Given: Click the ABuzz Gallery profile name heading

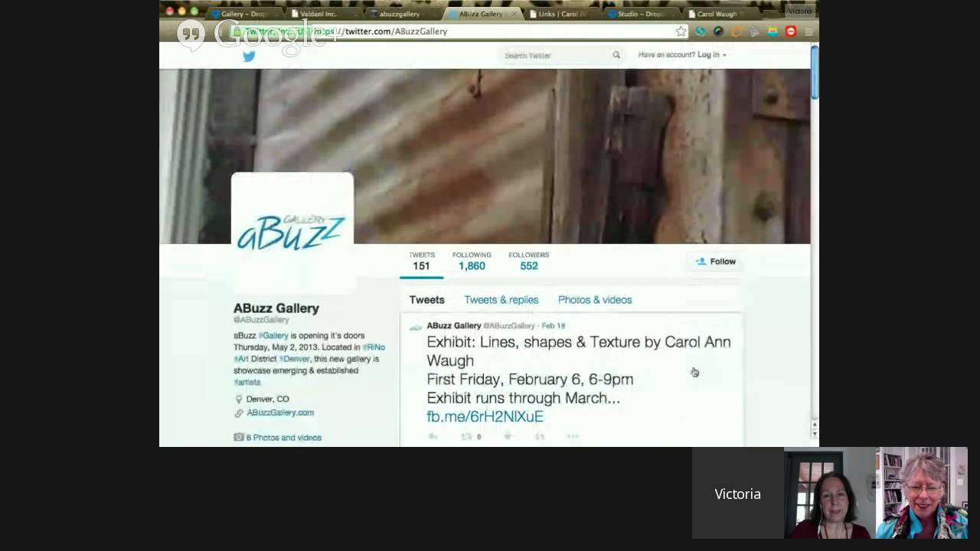Looking at the screenshot, I should (x=276, y=308).
